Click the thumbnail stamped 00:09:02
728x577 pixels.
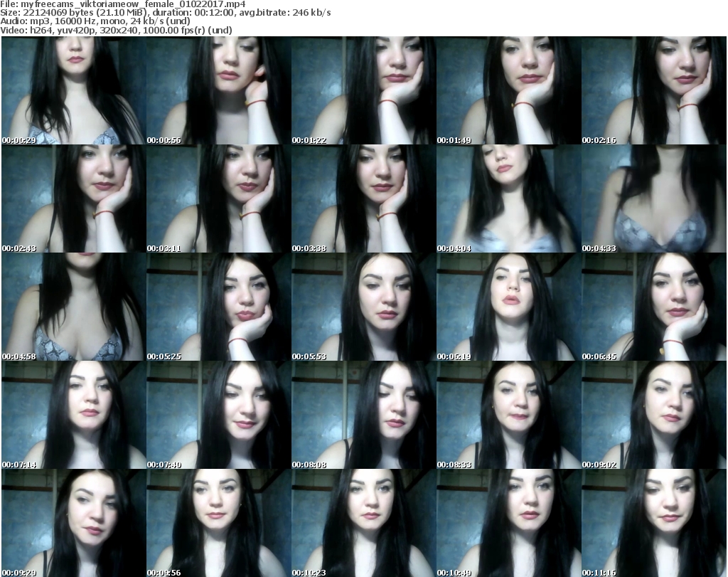[654, 415]
